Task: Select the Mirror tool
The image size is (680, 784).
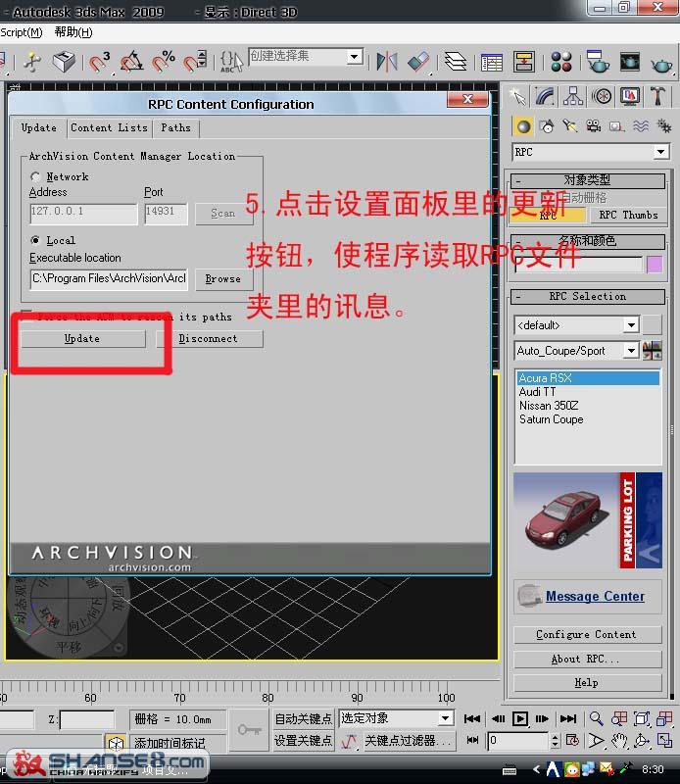Action: tap(386, 62)
